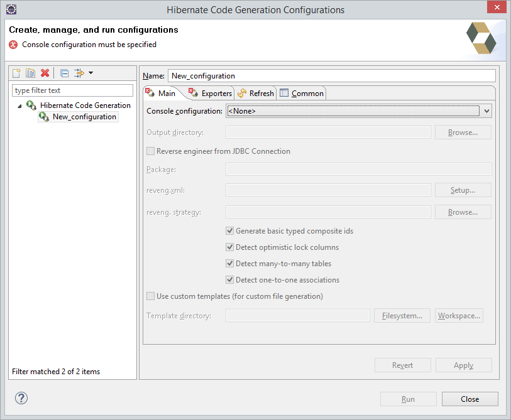This screenshot has width=511, height=420.
Task: Click the filter launch configurations icon
Action: 79,73
